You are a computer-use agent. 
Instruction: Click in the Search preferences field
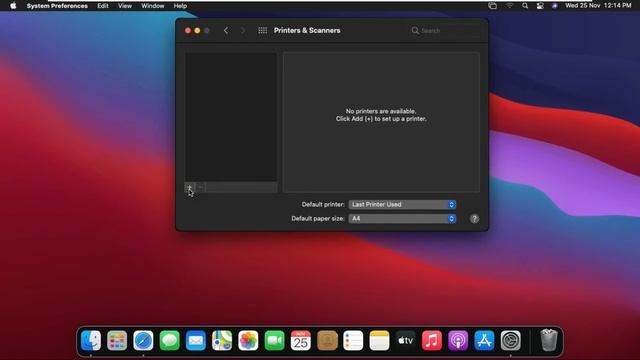[x=445, y=31]
